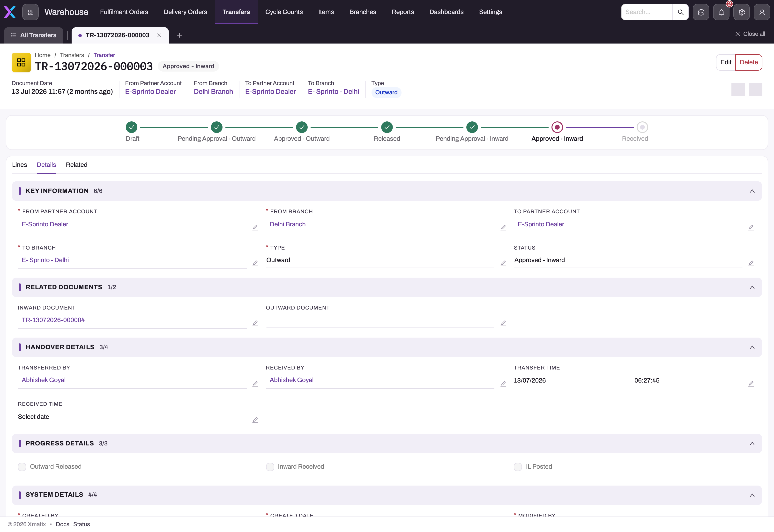
Task: Switch to the Related tab
Action: pyautogui.click(x=76, y=165)
